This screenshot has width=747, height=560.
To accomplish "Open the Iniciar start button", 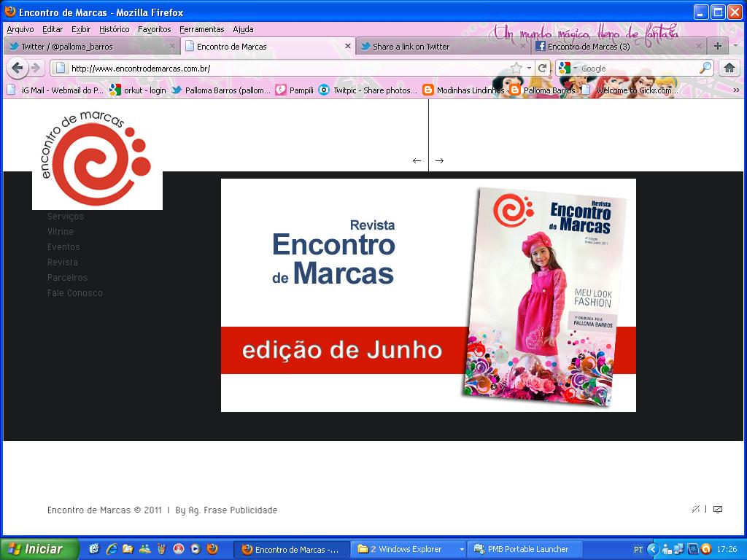I will (x=40, y=549).
